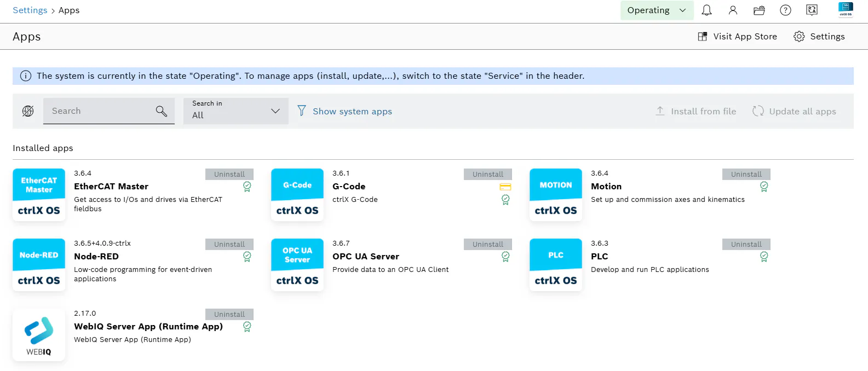
Task: Click the signed badge icon for G-Code
Action: coord(505,200)
